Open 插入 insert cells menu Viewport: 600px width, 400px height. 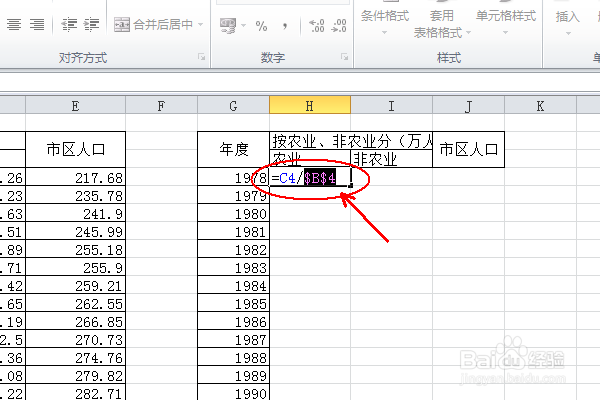568,21
